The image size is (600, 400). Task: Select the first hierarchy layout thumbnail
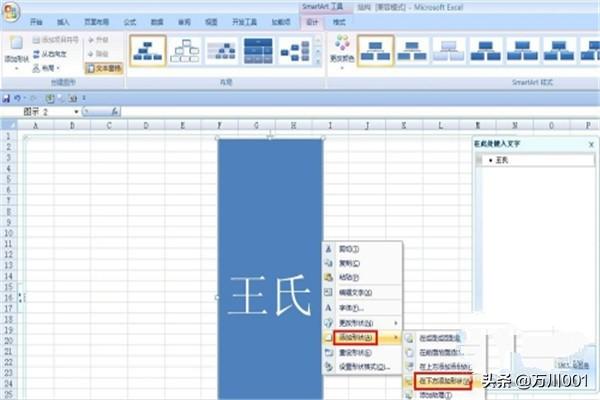point(148,51)
